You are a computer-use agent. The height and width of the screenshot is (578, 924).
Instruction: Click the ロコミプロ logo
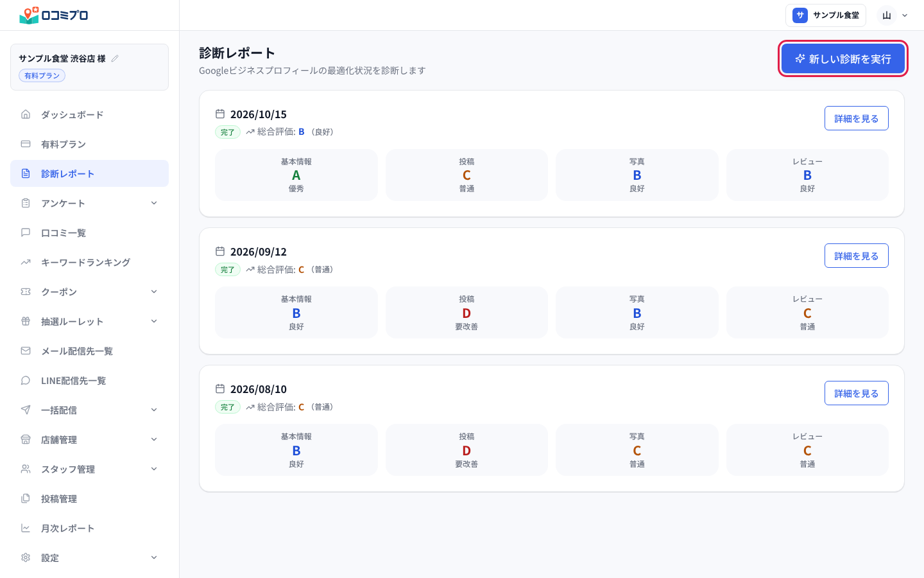54,15
